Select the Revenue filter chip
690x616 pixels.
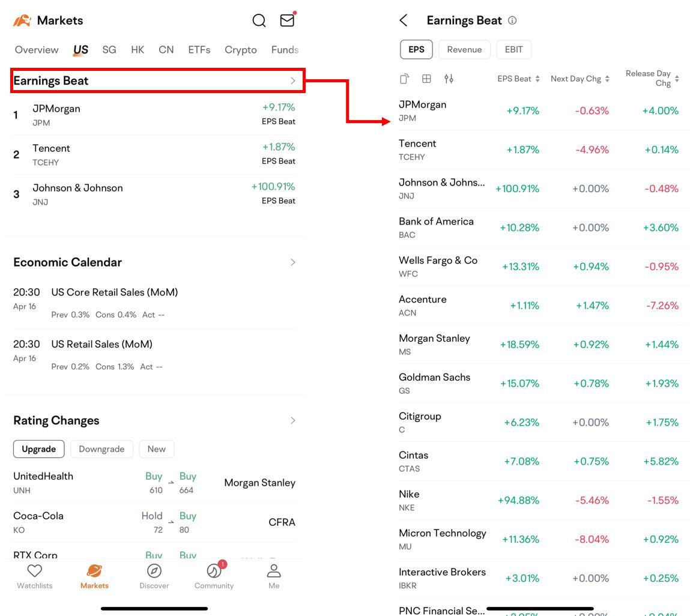click(464, 49)
